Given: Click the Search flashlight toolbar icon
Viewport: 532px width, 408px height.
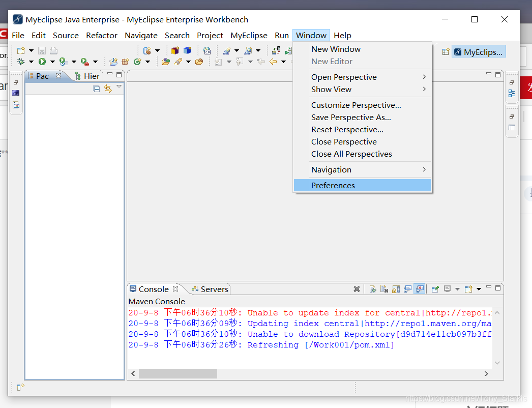Looking at the screenshot, I should [178, 62].
